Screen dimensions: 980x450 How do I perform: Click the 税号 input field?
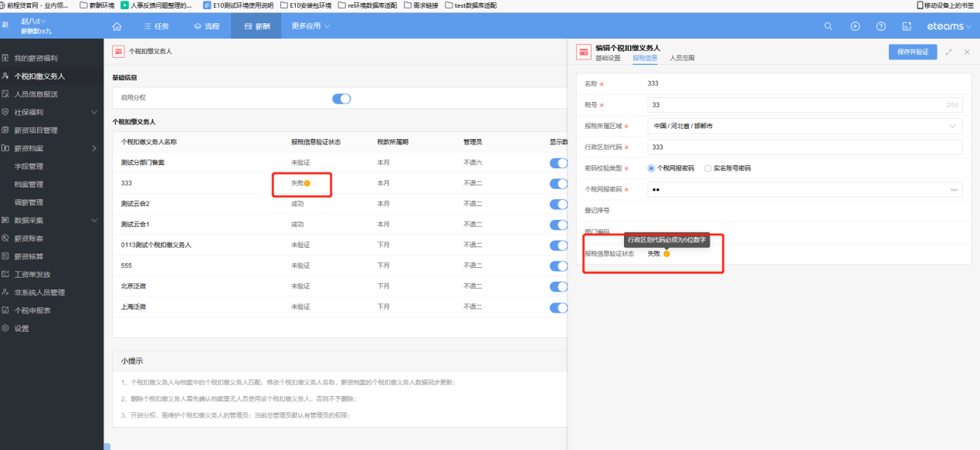coord(805,104)
